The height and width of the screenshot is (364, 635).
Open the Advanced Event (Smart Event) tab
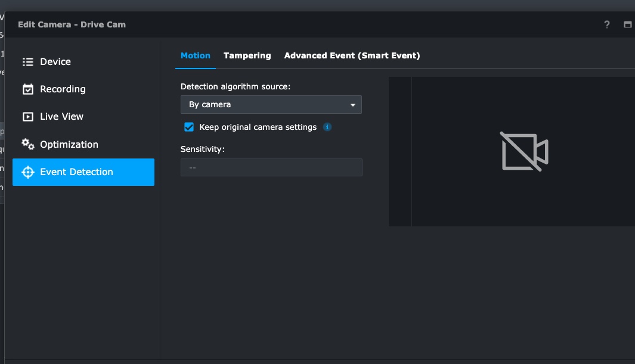click(353, 55)
